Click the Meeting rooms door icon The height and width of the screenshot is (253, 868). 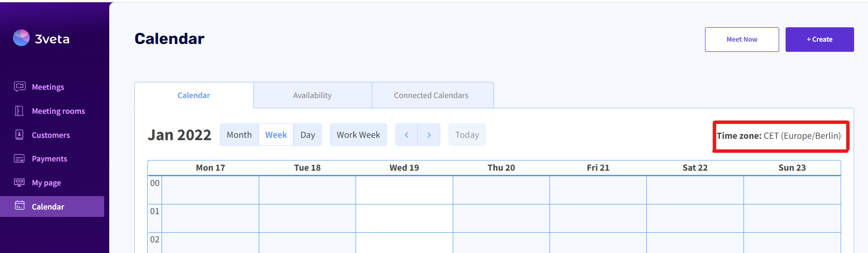(x=19, y=111)
